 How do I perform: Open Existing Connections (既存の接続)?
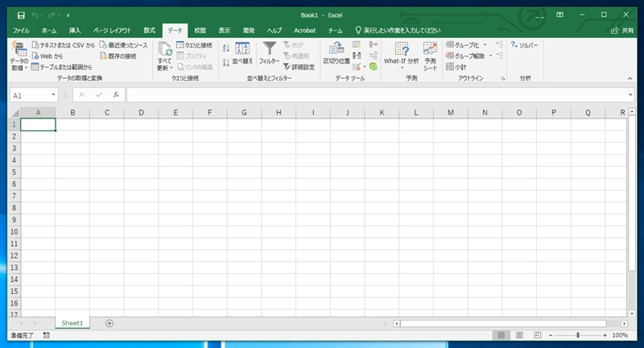118,56
